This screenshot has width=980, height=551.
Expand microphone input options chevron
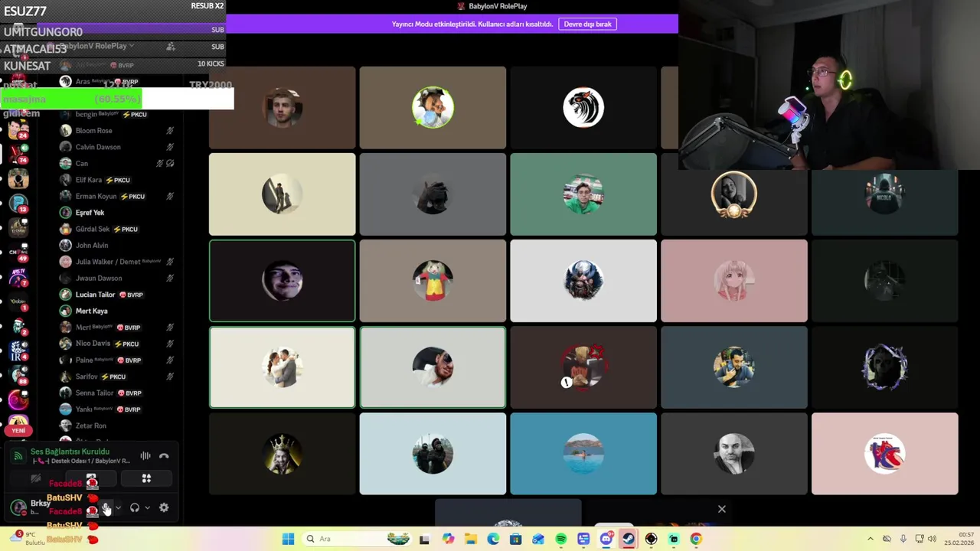coord(118,507)
